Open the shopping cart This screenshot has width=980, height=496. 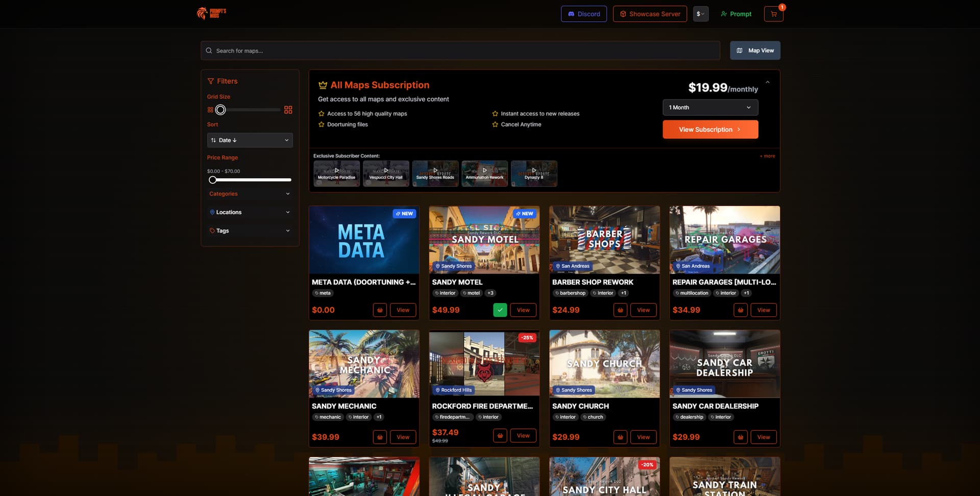click(773, 14)
